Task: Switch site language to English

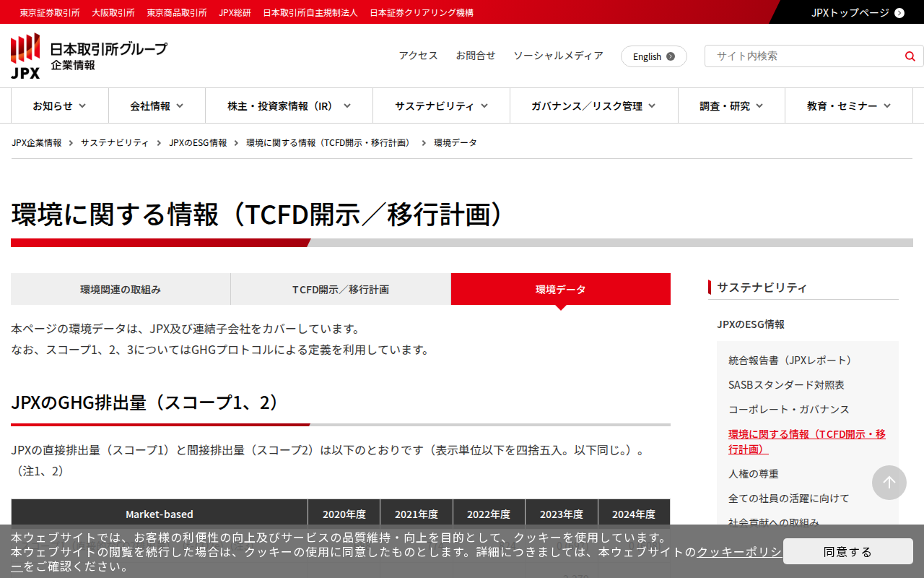Action: point(654,56)
